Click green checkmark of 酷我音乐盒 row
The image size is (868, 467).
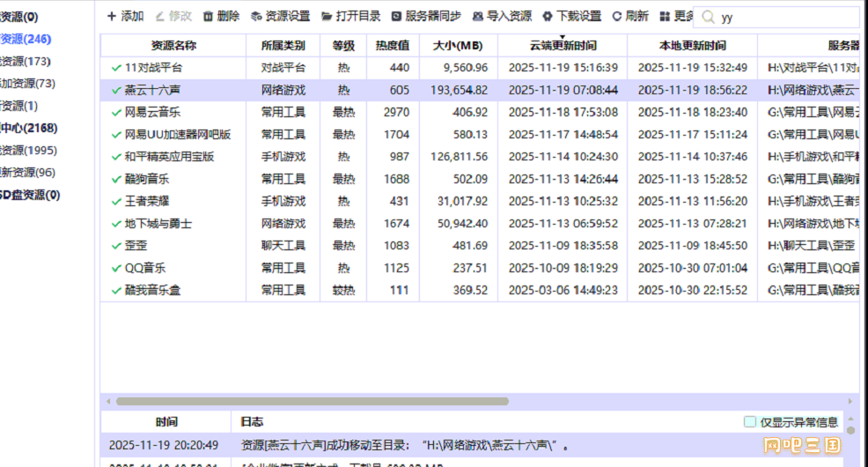[115, 290]
